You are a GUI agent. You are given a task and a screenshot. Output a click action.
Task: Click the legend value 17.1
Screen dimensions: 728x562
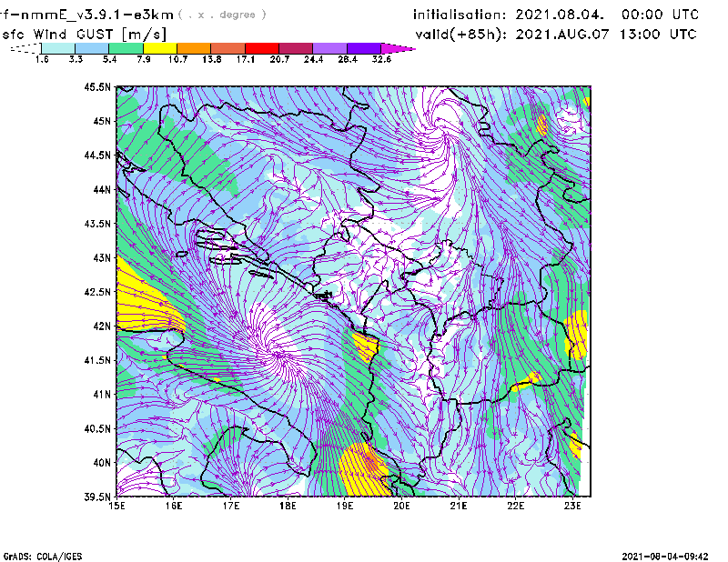245,59
